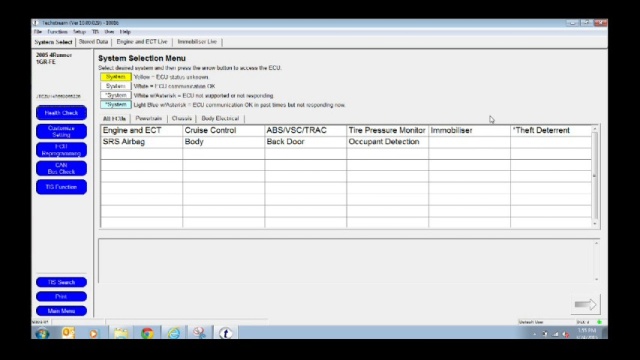This screenshot has height=360, width=640.
Task: Click message box scroll down arrow
Action: 596,279
